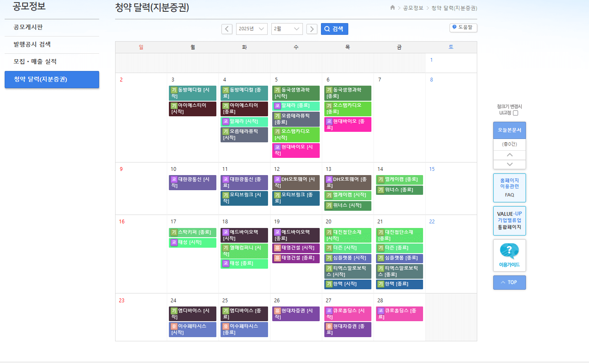Open 애드바이오텍 [시작] event

(244, 235)
